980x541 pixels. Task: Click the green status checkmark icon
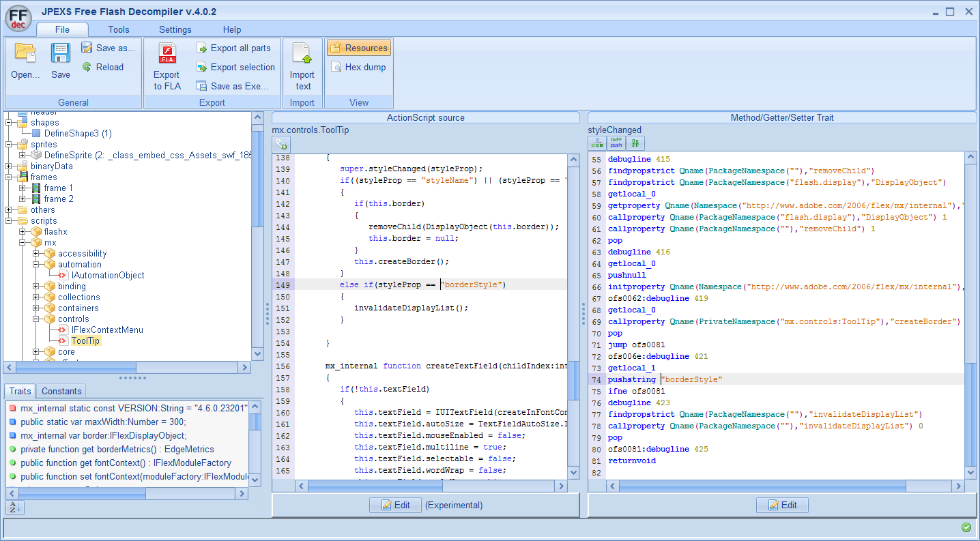tap(966, 527)
